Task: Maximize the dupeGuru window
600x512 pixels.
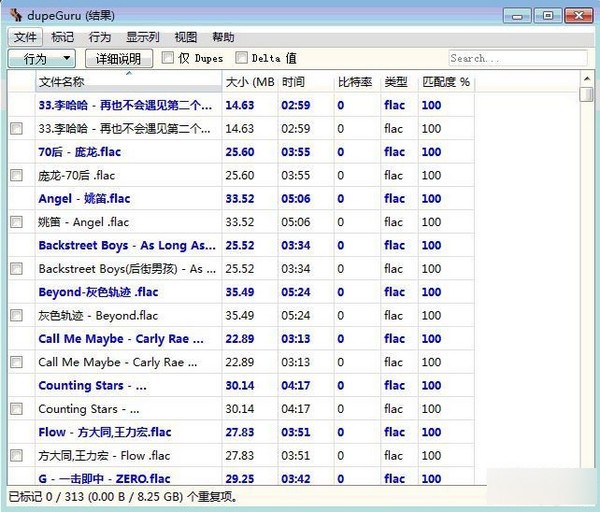Action: [546, 15]
